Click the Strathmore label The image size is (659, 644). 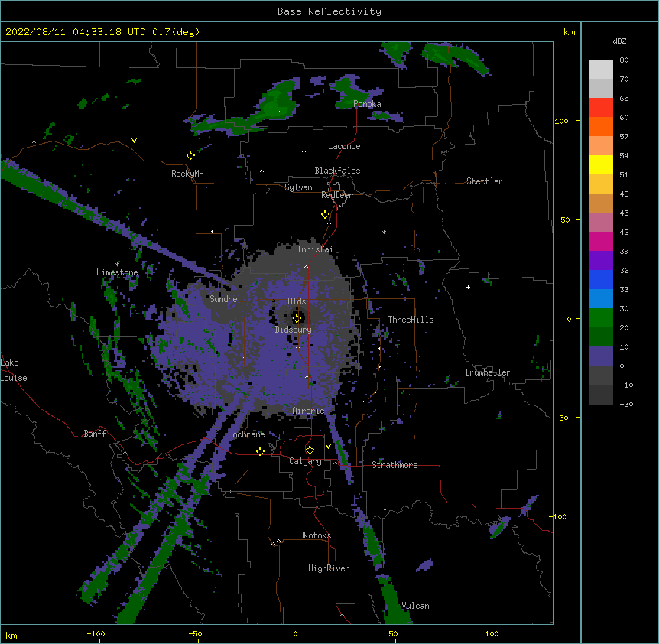[x=394, y=465]
